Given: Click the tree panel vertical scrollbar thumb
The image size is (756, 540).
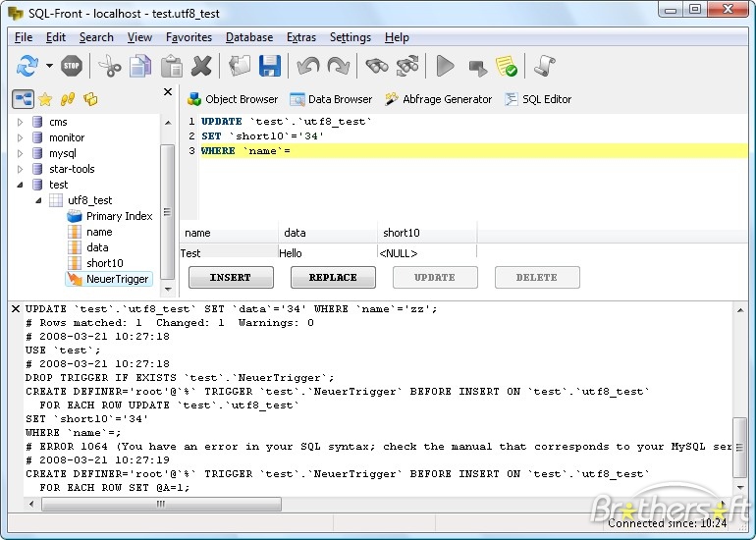Looking at the screenshot, I should [167, 212].
